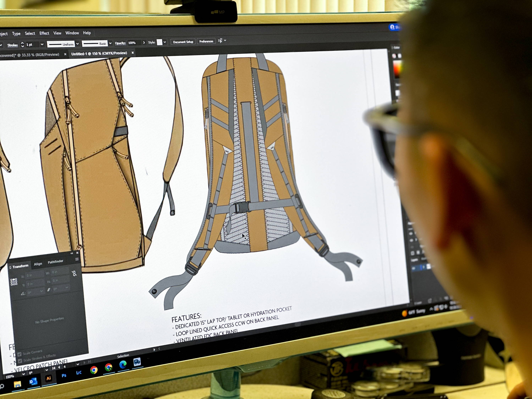Click the stroke weight 1 pt field
This screenshot has width=532, height=399.
32,45
